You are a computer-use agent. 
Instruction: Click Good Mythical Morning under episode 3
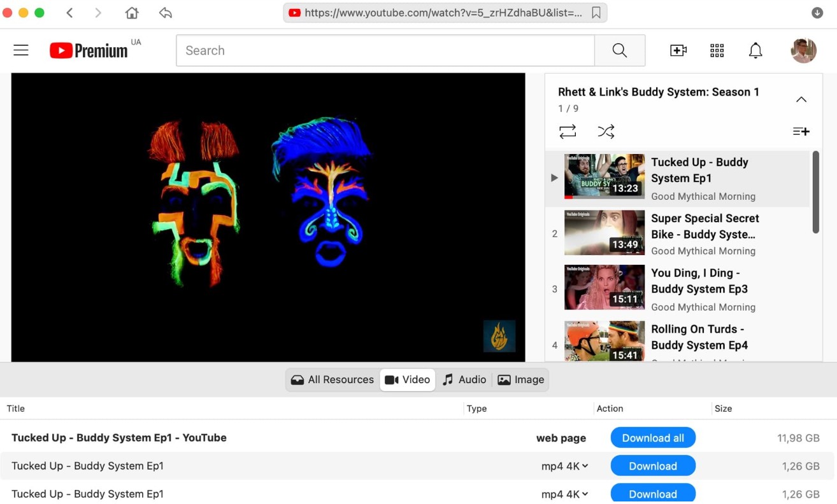[703, 307]
